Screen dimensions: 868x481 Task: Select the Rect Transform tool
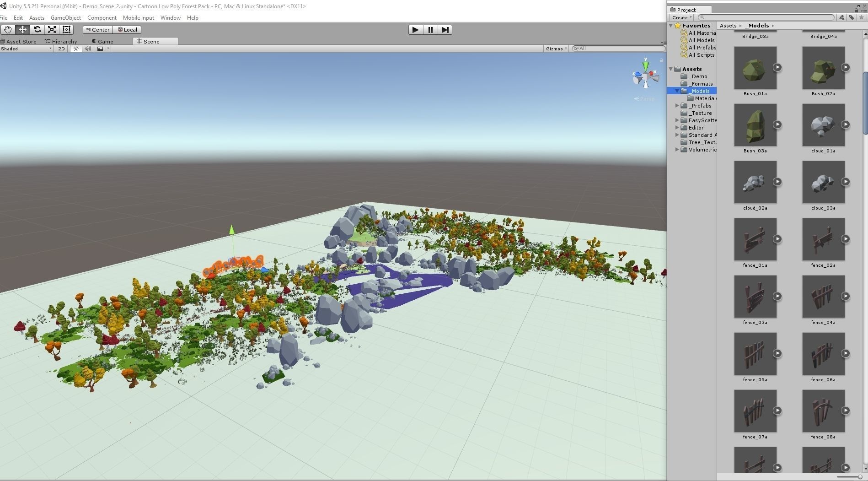point(66,30)
